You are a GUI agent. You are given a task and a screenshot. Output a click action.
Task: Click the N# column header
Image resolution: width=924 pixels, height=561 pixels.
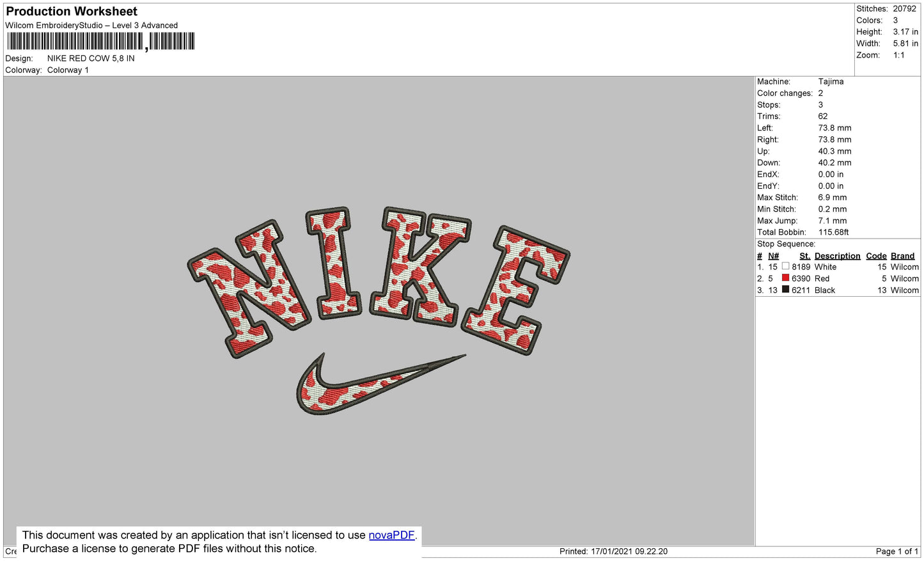coord(774,256)
